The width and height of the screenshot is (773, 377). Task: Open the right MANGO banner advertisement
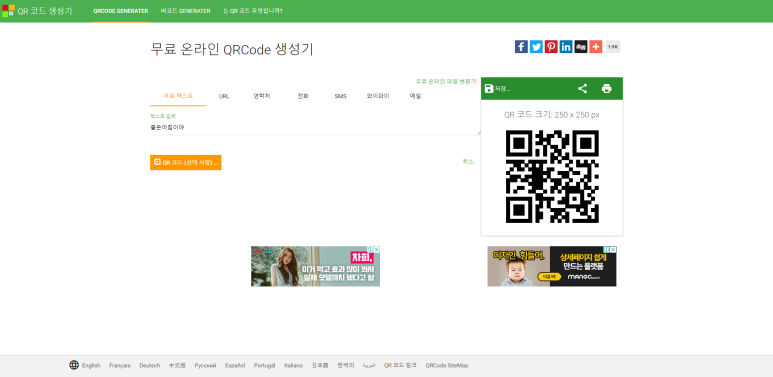552,266
